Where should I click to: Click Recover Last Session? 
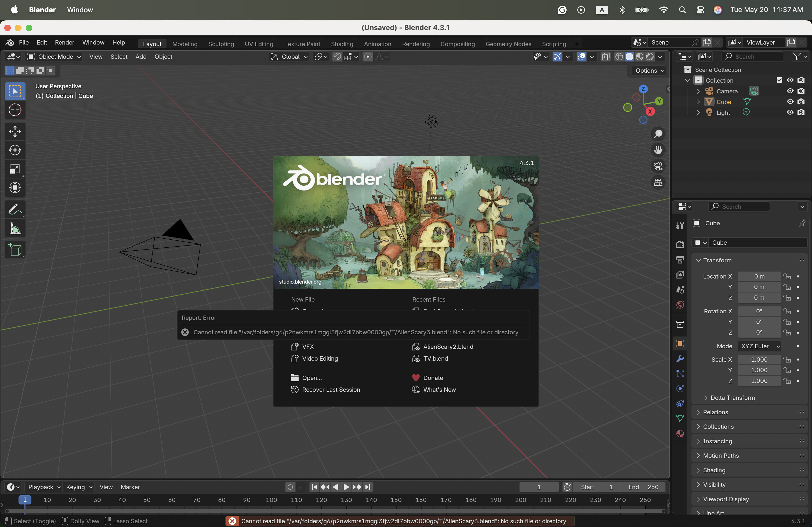click(331, 390)
